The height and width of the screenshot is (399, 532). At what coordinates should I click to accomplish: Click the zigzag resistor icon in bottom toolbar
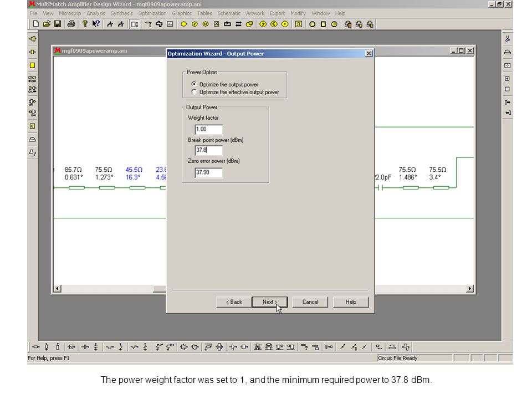135,347
